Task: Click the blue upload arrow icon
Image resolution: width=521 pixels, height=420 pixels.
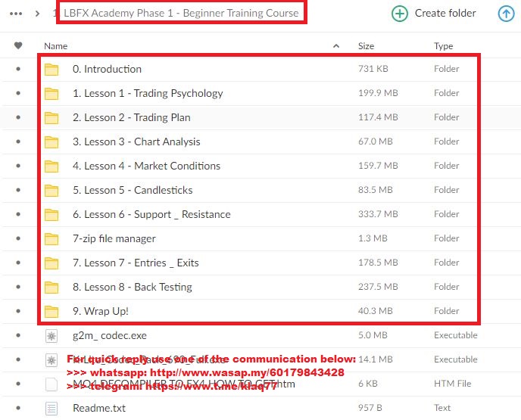Action: point(506,14)
